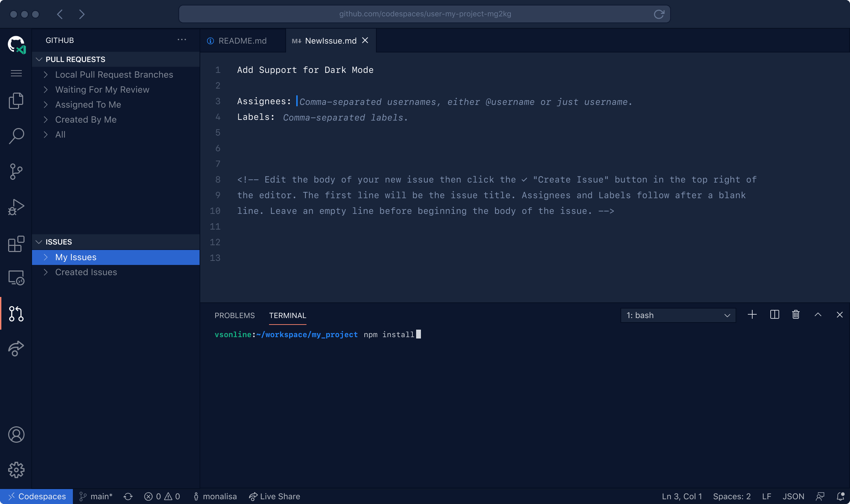Open the Accounts icon in activity bar
The image size is (850, 504).
coord(16,434)
